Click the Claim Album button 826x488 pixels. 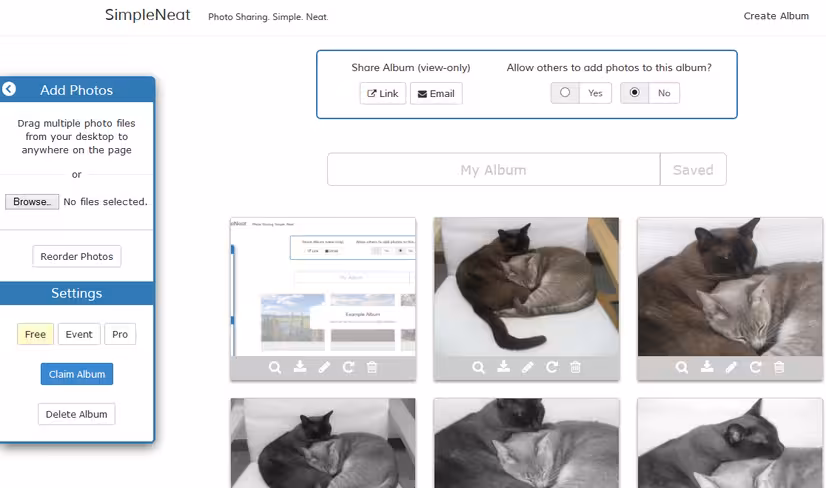[x=77, y=374]
